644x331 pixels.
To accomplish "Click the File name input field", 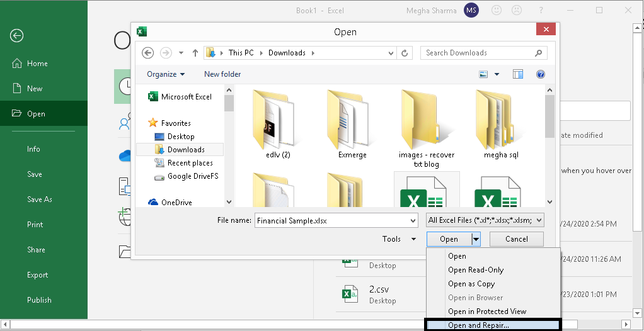I will 332,221.
